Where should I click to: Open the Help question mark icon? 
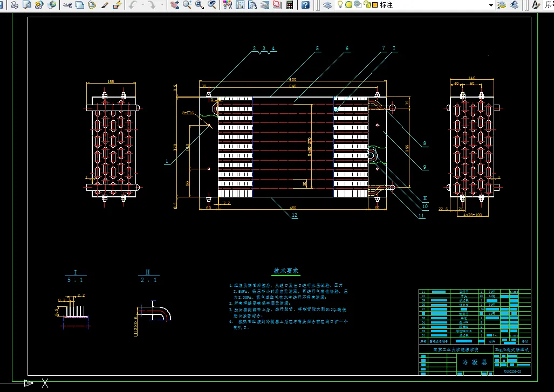click(x=305, y=5)
